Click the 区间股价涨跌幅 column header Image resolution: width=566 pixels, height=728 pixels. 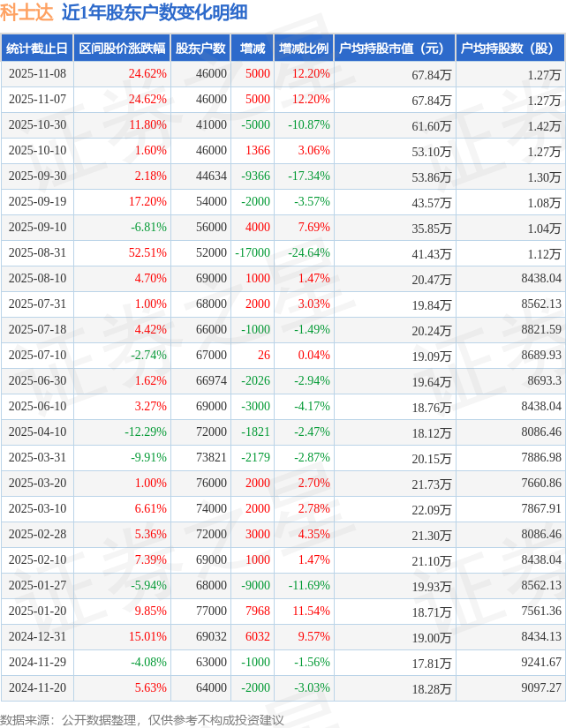[121, 49]
